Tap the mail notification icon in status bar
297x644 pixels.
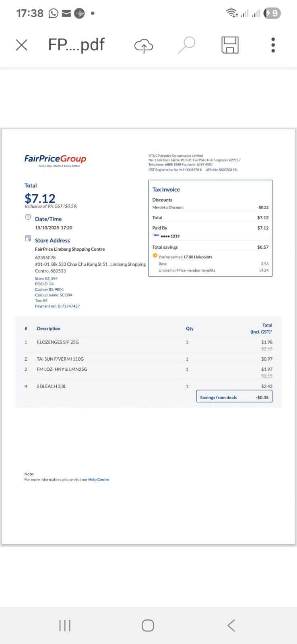click(66, 14)
